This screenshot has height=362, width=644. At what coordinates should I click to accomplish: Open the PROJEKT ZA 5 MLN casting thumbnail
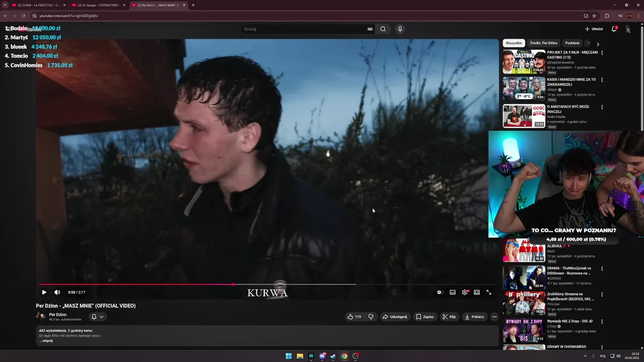pos(524,62)
